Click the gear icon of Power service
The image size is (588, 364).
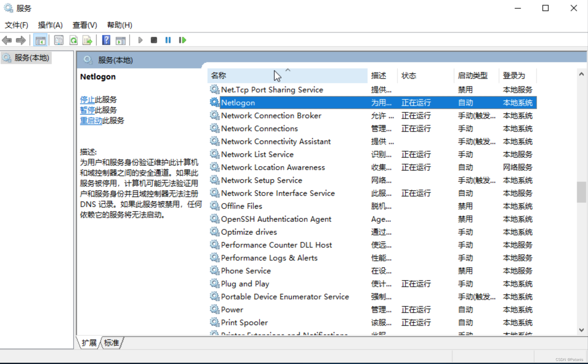pos(214,309)
